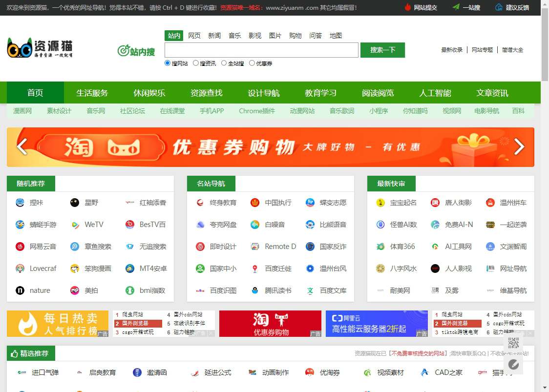Click the 搜索一下 search button
Screen dimensions: 549x392
click(x=383, y=50)
